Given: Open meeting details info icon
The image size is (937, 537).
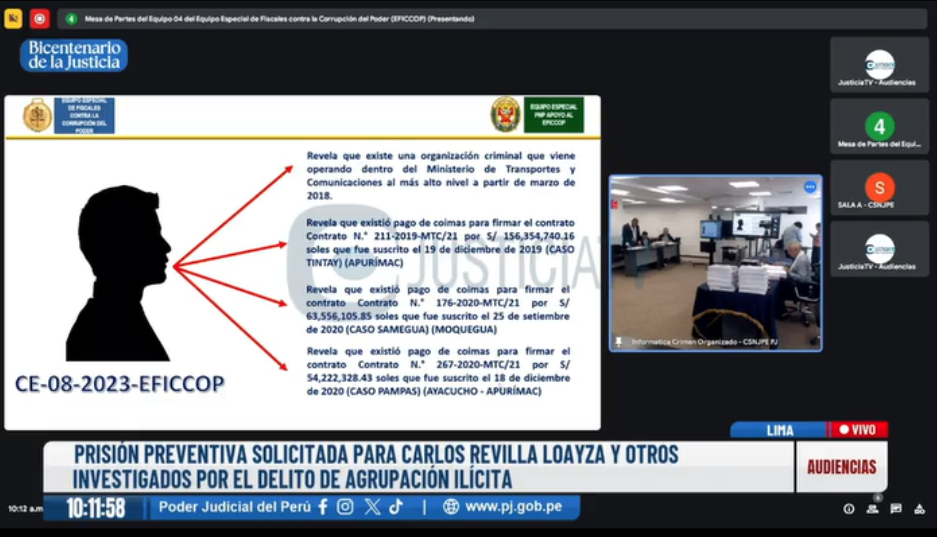Looking at the screenshot, I should (849, 509).
